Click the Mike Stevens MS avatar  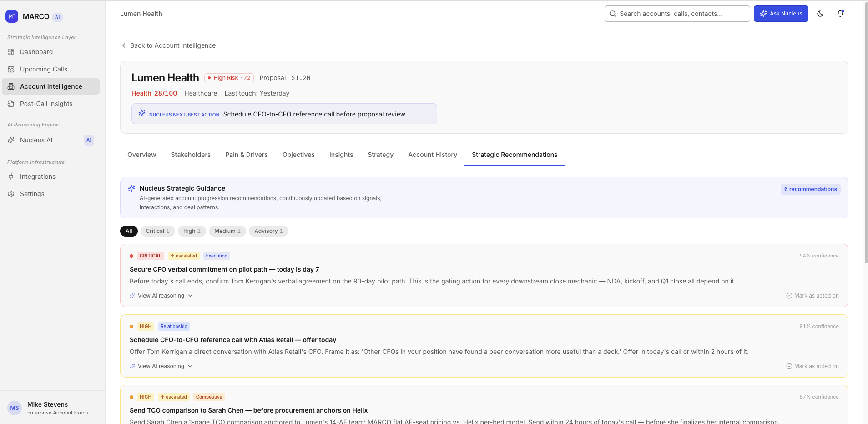click(15, 408)
